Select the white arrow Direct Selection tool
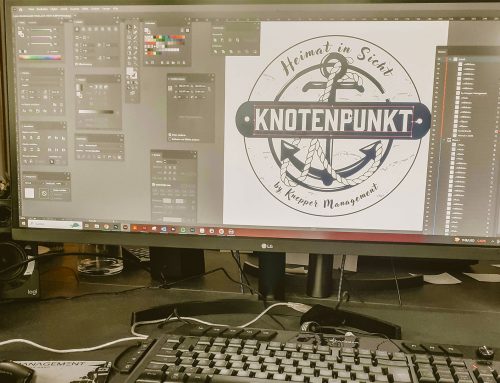Viewport: 500px width, 383px height. 135,27
